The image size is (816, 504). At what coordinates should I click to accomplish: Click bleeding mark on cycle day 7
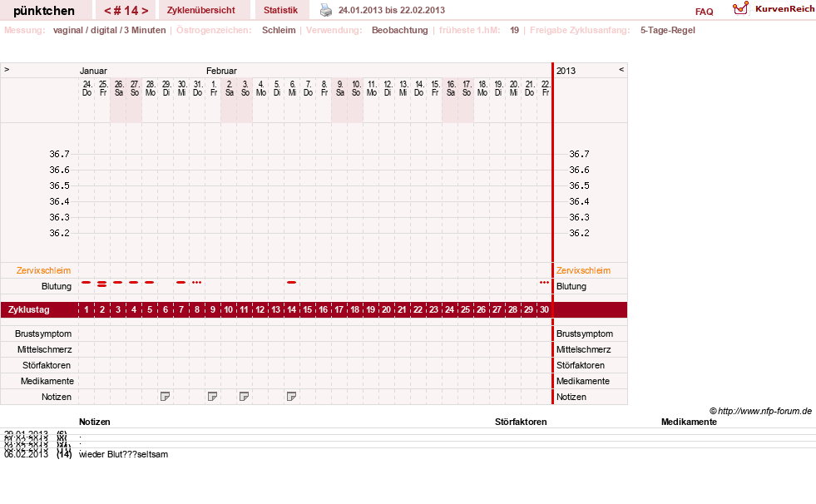[x=181, y=283]
